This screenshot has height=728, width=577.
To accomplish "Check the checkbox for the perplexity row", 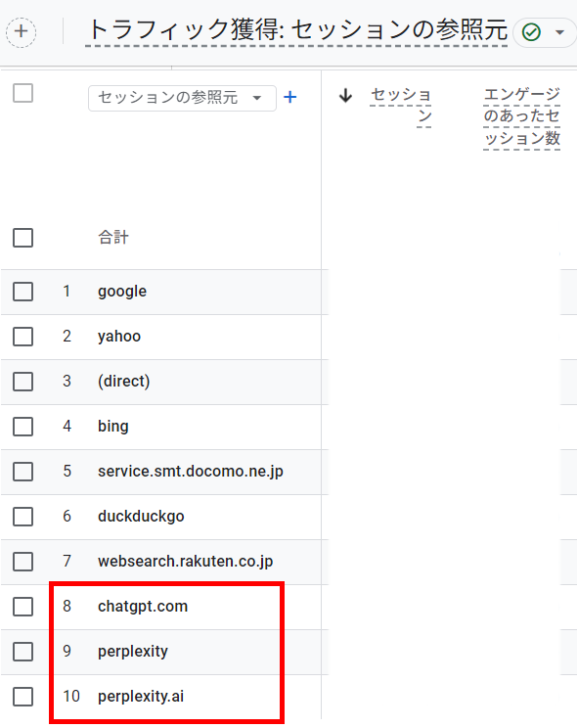I will point(22,652).
